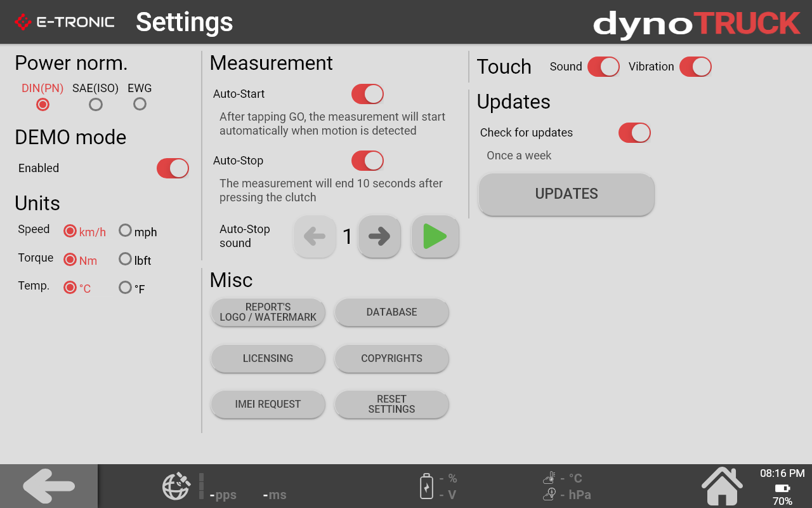Open Report's Logo / Watermark settings
Image resolution: width=812 pixels, height=508 pixels.
coord(268,312)
